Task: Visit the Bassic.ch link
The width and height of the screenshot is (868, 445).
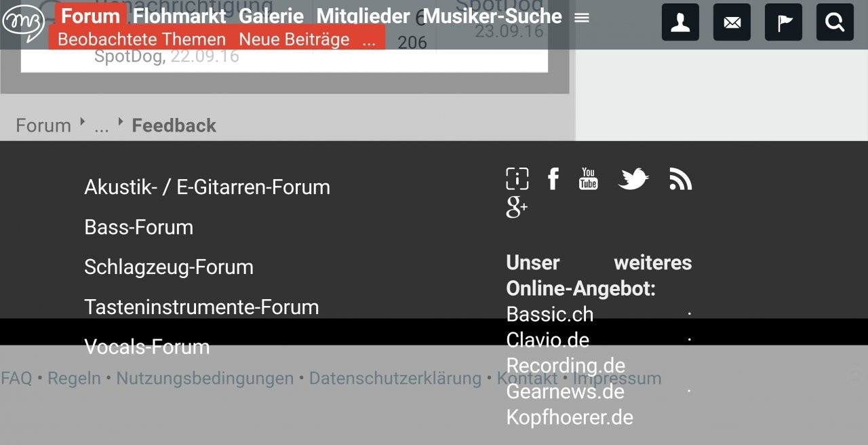Action: click(550, 315)
